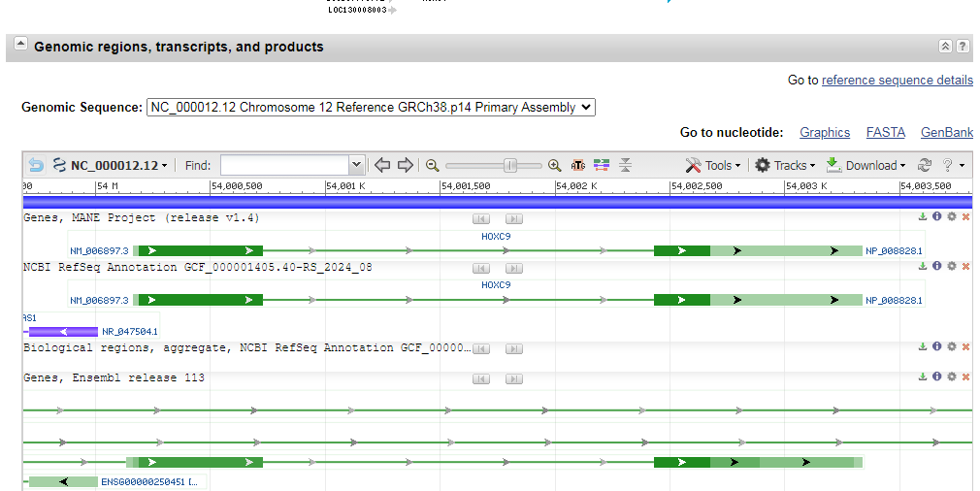Remove the Biological regions track
The height and width of the screenshot is (491, 980).
[x=965, y=346]
